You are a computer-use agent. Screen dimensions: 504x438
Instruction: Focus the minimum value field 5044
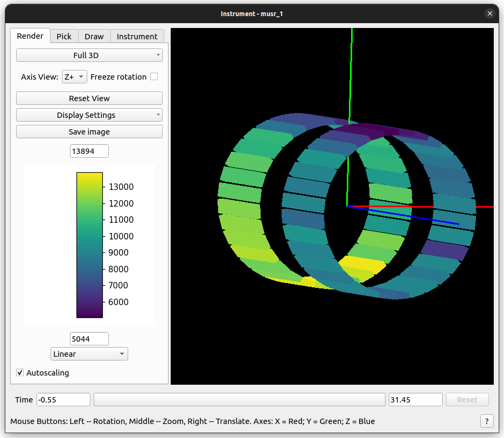(x=89, y=339)
